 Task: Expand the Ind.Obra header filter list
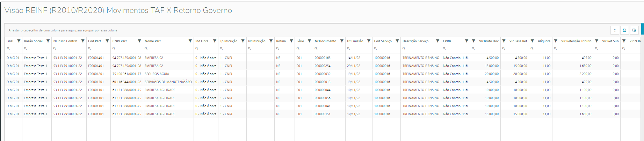[x=215, y=41]
